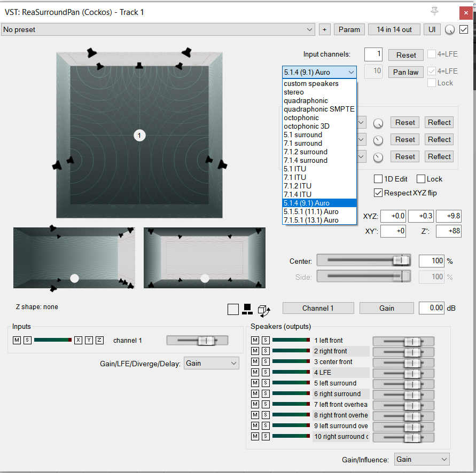Click the Center percentage slider
Image resolution: width=476 pixels, height=473 pixels.
(x=363, y=261)
